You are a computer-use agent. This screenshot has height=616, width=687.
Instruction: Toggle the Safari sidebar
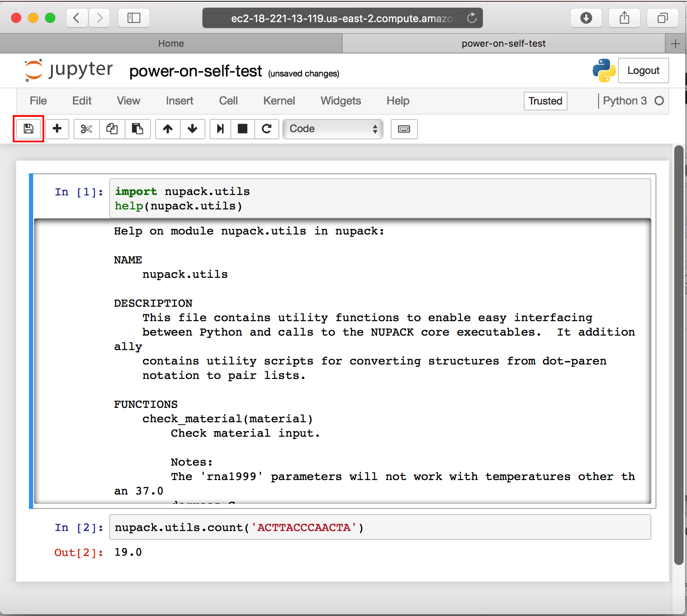point(134,18)
